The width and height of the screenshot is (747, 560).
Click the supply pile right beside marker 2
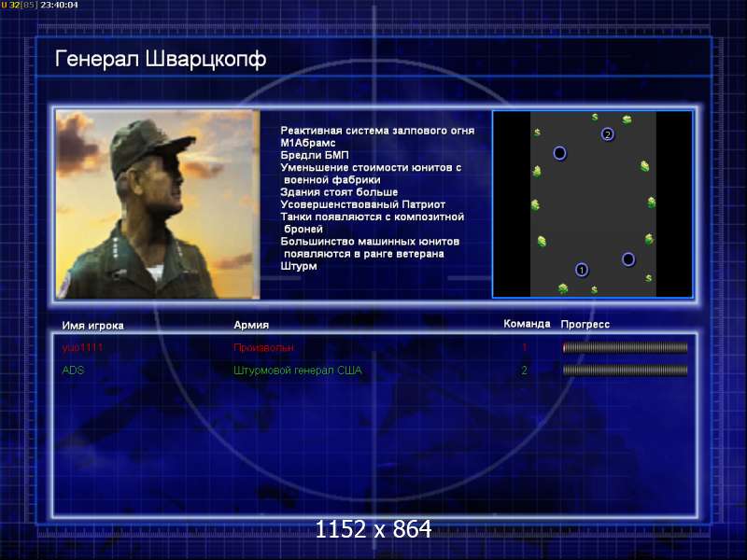pyautogui.click(x=627, y=120)
